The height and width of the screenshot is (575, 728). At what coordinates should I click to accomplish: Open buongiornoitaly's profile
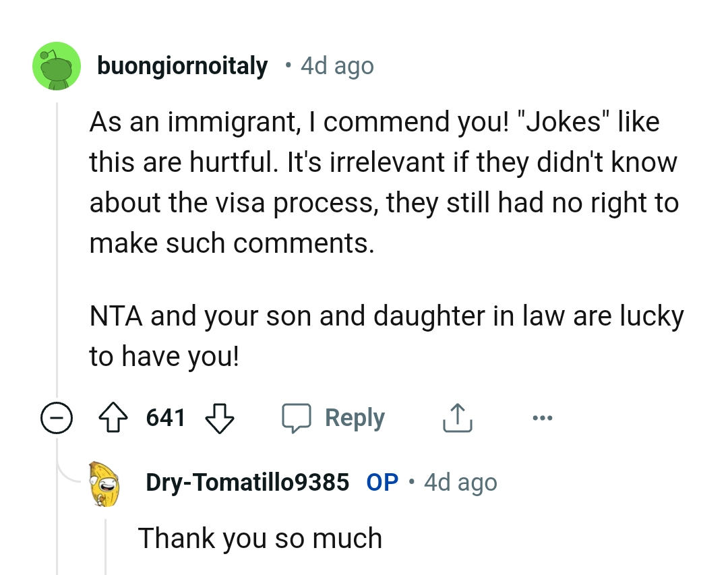(182, 65)
